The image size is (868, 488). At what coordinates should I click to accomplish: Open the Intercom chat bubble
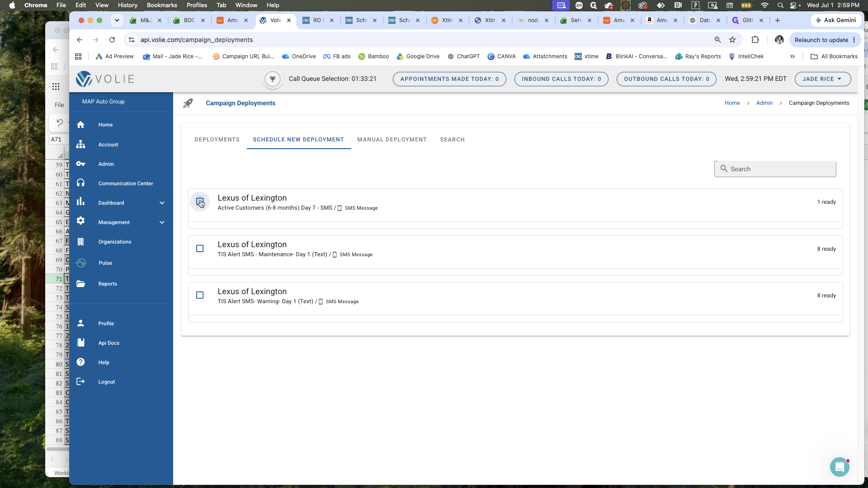[840, 467]
